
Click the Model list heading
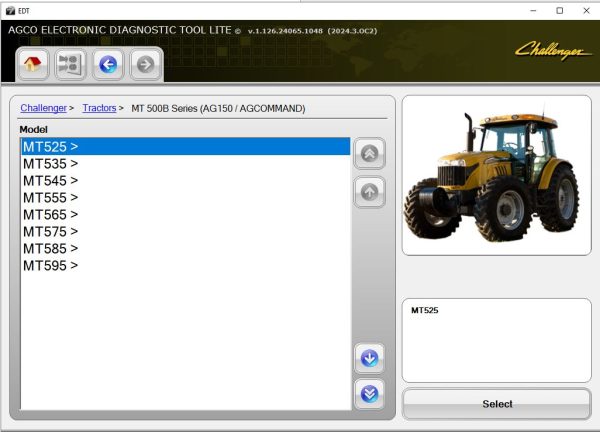tap(34, 130)
